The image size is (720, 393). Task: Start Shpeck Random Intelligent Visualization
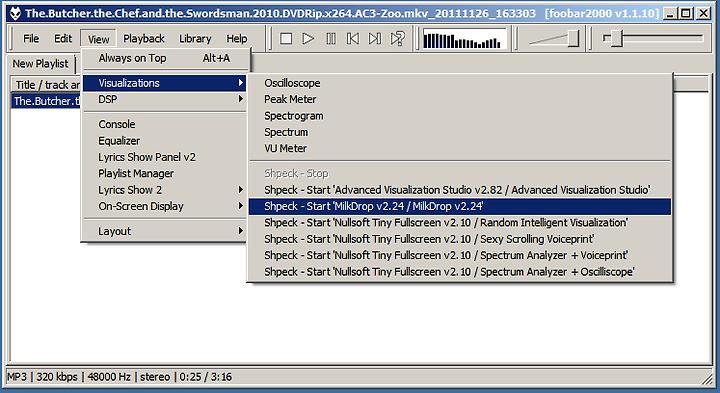(x=460, y=223)
